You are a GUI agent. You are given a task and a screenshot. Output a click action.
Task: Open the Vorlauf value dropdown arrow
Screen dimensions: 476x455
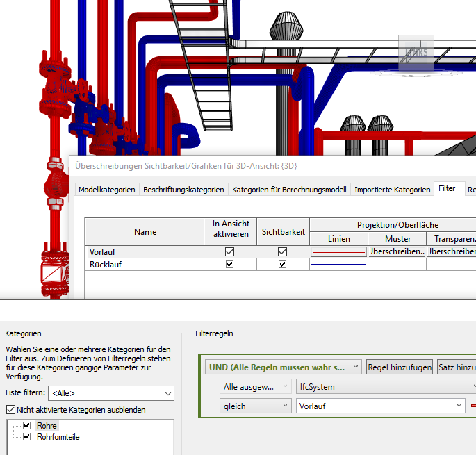point(458,406)
